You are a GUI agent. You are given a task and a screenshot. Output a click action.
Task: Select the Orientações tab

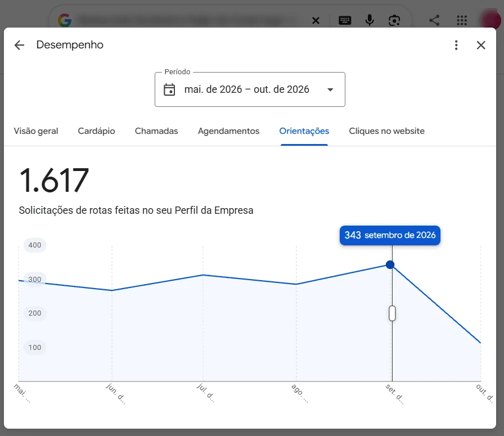[304, 131]
